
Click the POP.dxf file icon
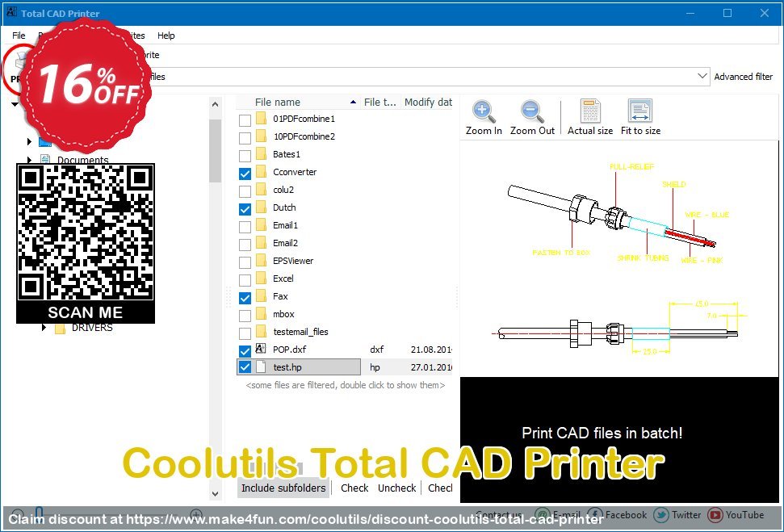(x=261, y=349)
